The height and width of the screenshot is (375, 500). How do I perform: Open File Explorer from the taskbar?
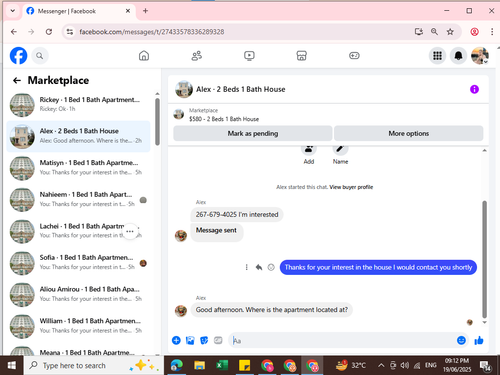[x=199, y=366]
